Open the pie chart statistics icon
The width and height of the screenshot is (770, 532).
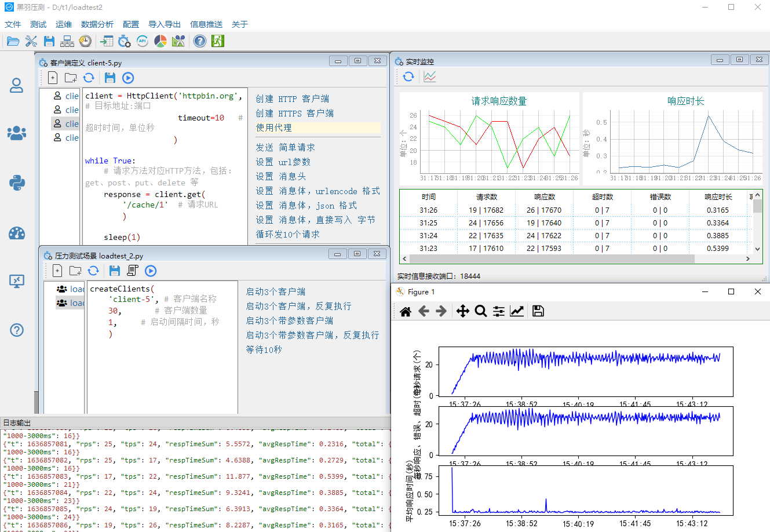pyautogui.click(x=160, y=41)
